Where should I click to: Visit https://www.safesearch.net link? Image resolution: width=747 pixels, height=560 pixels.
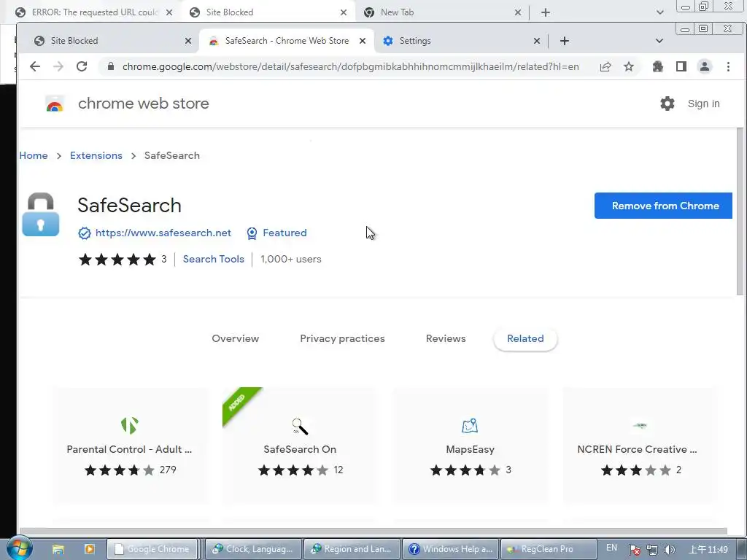[163, 233]
